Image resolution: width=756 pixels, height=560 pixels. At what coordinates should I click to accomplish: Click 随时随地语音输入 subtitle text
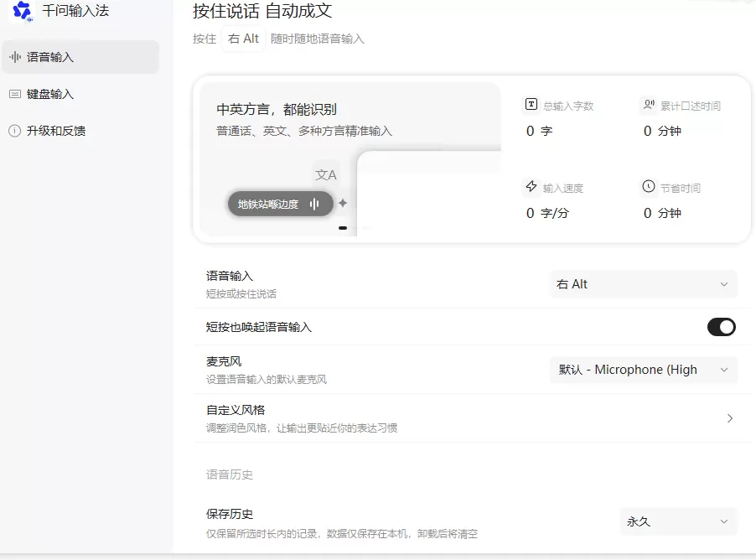[x=318, y=39]
